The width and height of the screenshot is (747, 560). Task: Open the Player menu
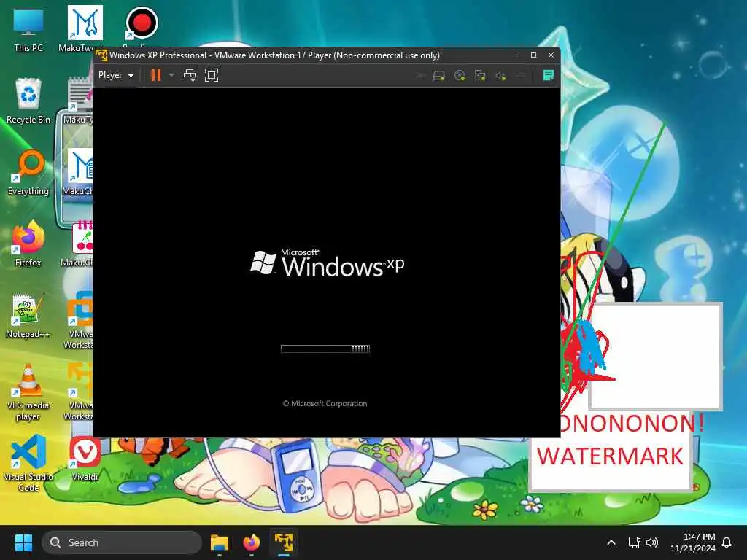[x=116, y=75]
